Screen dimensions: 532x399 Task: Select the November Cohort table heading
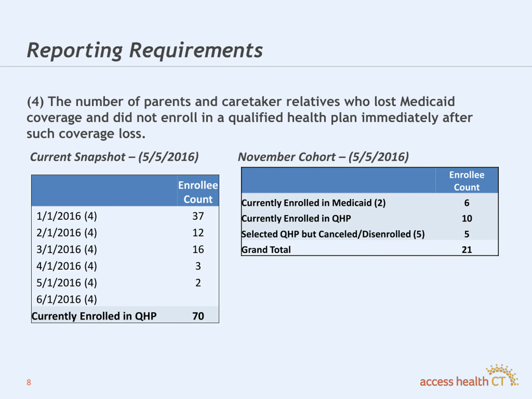(x=323, y=157)
